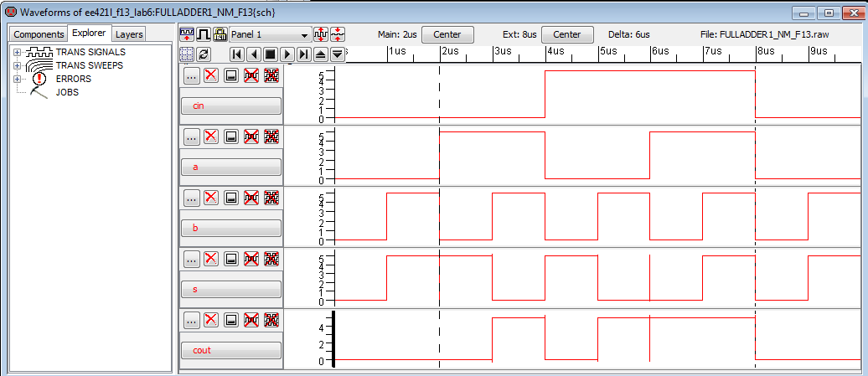
Task: Expand the TRANS SIGNALS tree node
Action: [x=17, y=52]
